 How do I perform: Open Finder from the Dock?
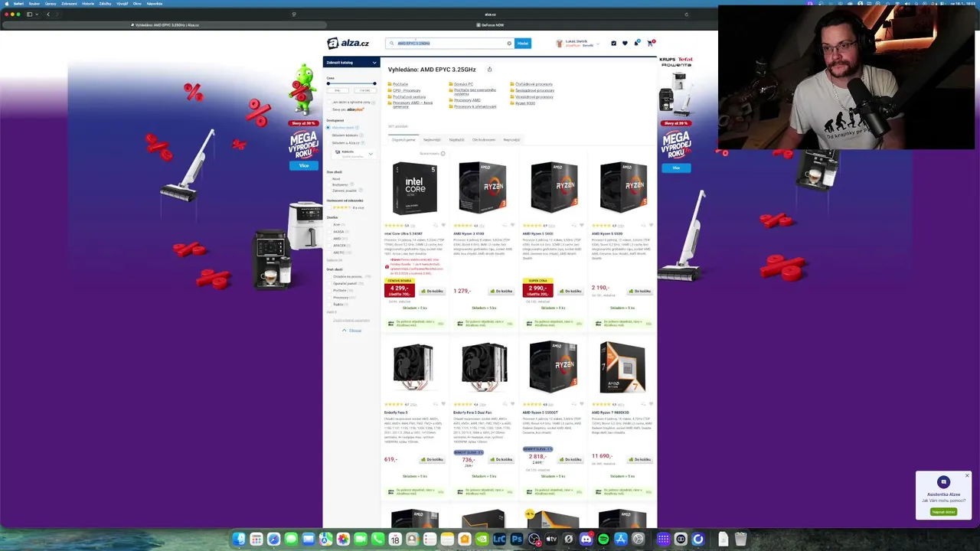point(239,540)
